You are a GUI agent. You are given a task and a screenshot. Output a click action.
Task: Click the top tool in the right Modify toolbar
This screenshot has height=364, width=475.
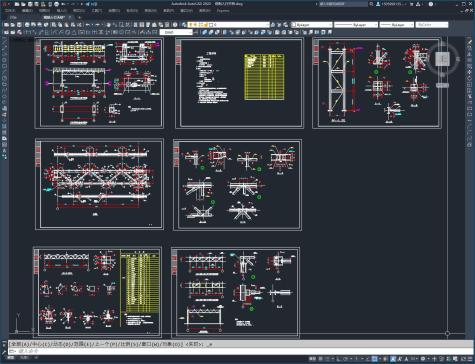(x=470, y=42)
